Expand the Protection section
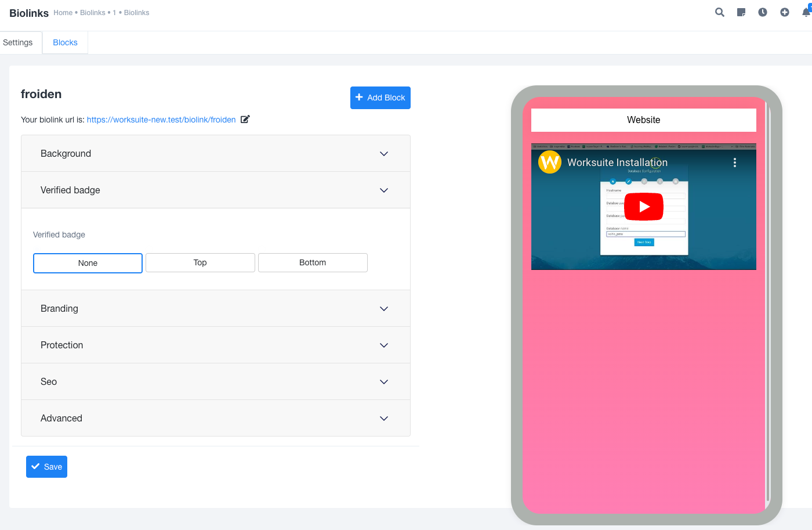The height and width of the screenshot is (530, 812). point(216,345)
